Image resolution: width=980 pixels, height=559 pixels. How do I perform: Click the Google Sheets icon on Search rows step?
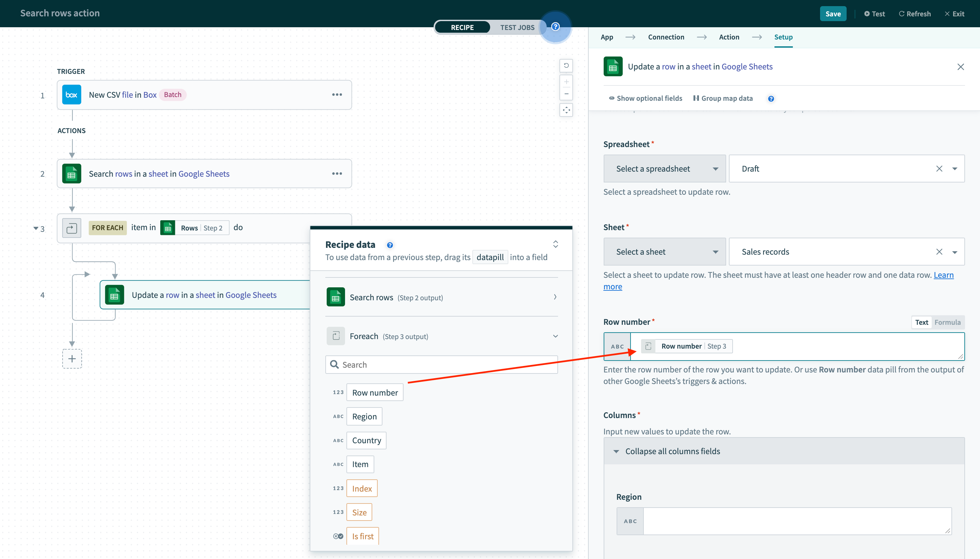click(71, 173)
